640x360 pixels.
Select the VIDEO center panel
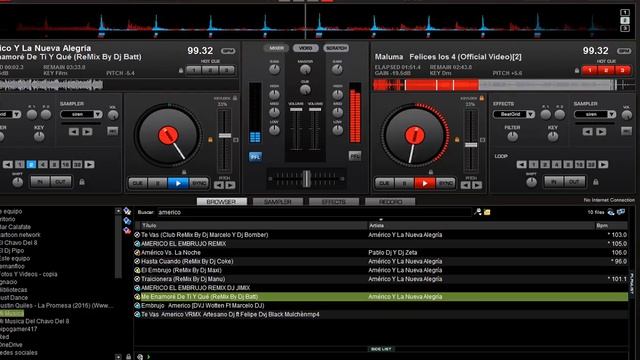[x=305, y=48]
